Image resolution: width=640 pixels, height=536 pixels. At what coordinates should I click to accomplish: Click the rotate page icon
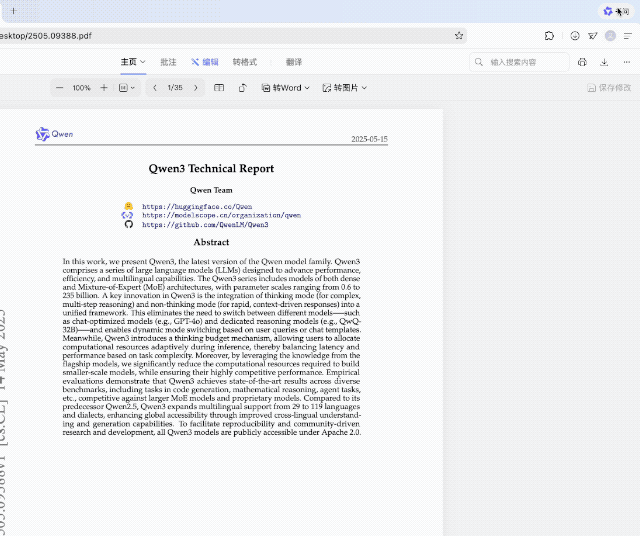(242, 88)
